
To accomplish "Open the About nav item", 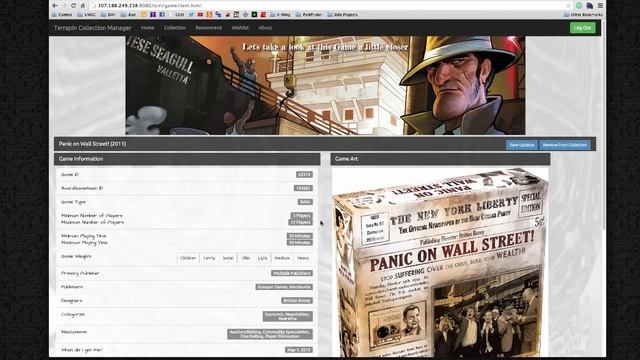I will click(x=265, y=28).
